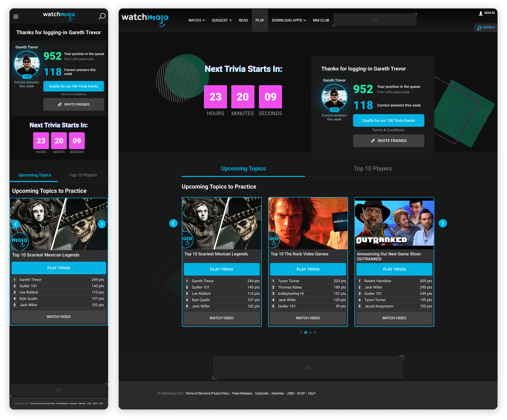Click mojo badge on mobile Mexican Legends thumbnail
The width and height of the screenshot is (507, 420).
19,241
